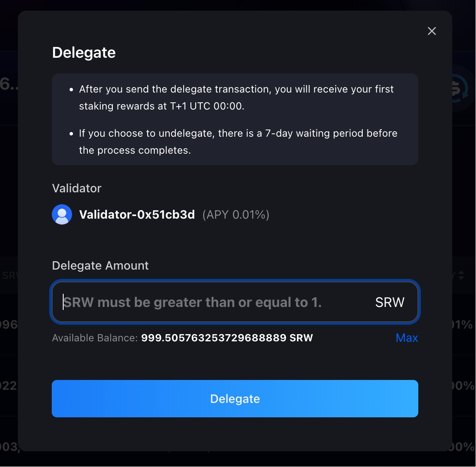Click the blue validator avatar icon

pos(62,214)
